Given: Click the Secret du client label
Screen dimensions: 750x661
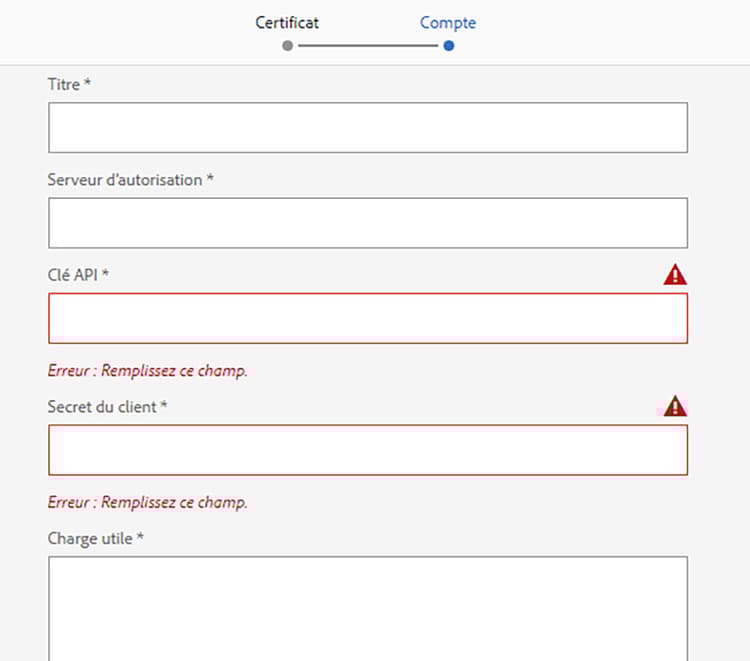Looking at the screenshot, I should (x=107, y=407).
